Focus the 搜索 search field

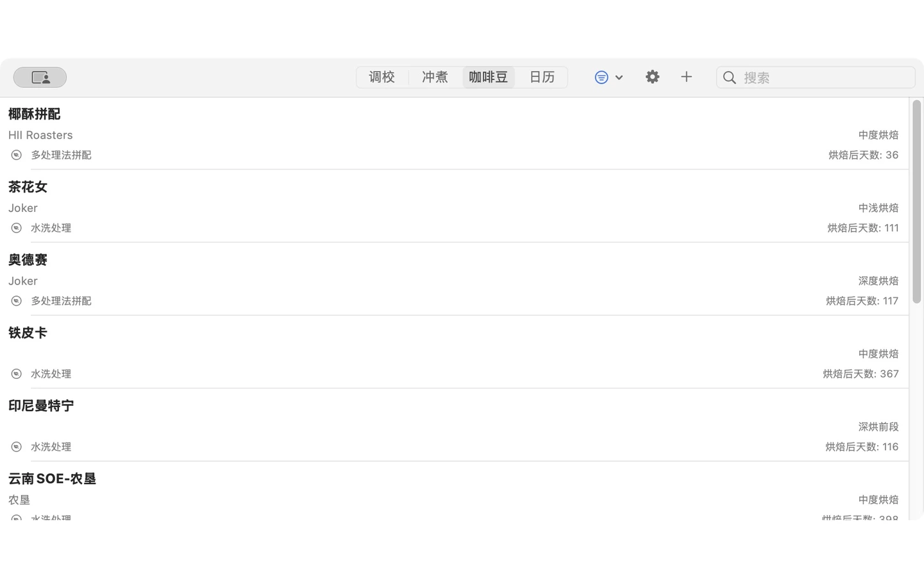point(816,78)
